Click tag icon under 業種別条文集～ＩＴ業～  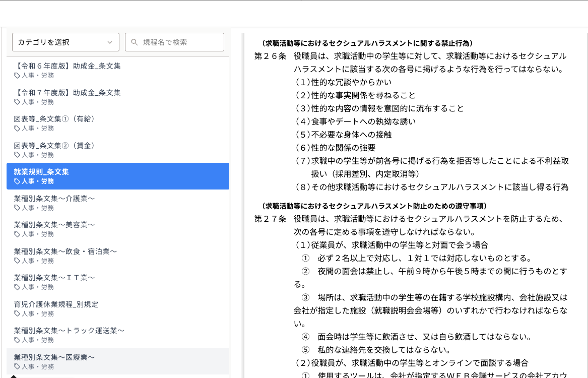coord(17,287)
